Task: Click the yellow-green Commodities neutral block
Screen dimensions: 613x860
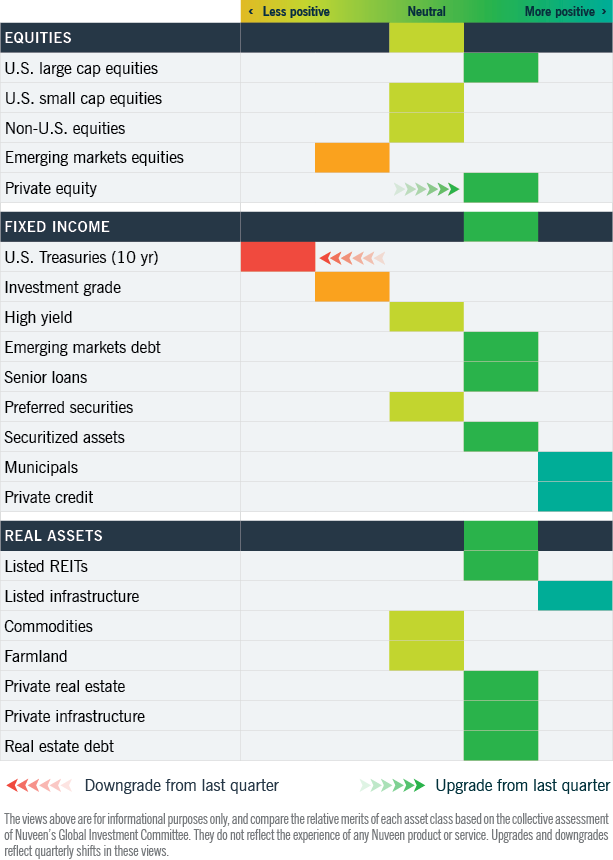Action: coord(426,626)
